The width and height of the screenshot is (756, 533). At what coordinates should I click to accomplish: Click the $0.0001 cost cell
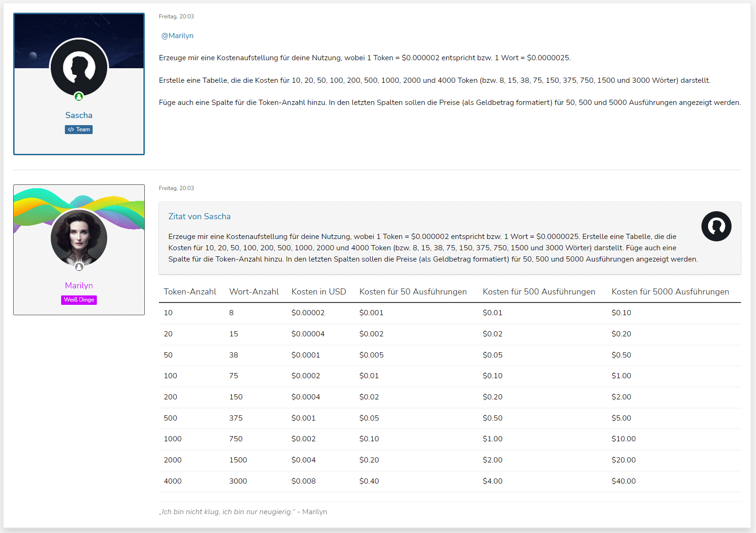pyautogui.click(x=306, y=355)
